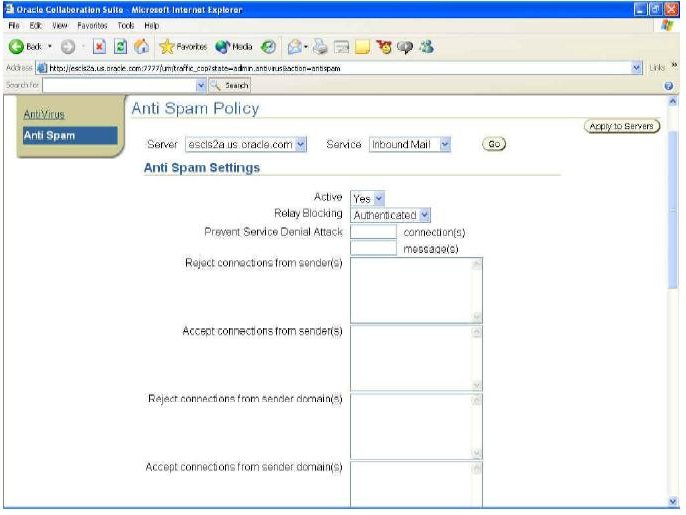Click the Search button in search toolbar
This screenshot has height=515, width=686.
[x=230, y=85]
